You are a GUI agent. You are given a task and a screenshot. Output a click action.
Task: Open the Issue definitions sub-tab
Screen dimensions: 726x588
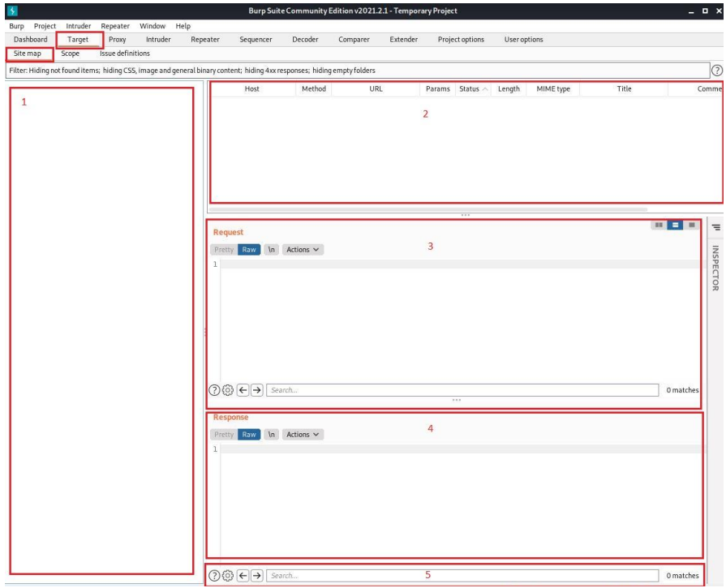point(125,54)
